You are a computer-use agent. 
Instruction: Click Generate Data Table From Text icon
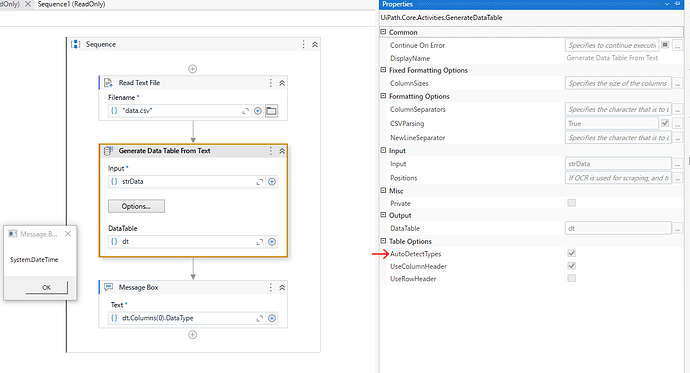pos(108,151)
